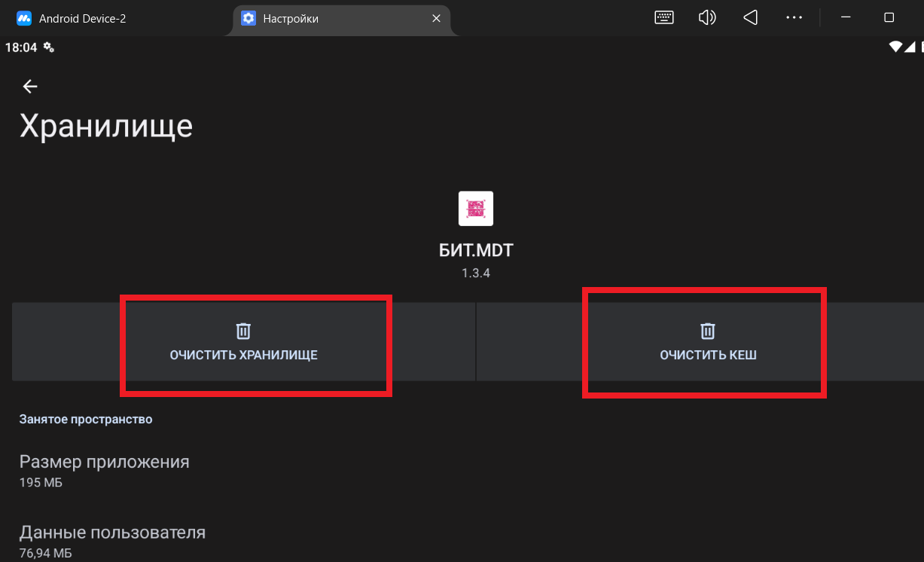924x562 pixels.
Task: Close the Настройки tab
Action: pyautogui.click(x=436, y=19)
